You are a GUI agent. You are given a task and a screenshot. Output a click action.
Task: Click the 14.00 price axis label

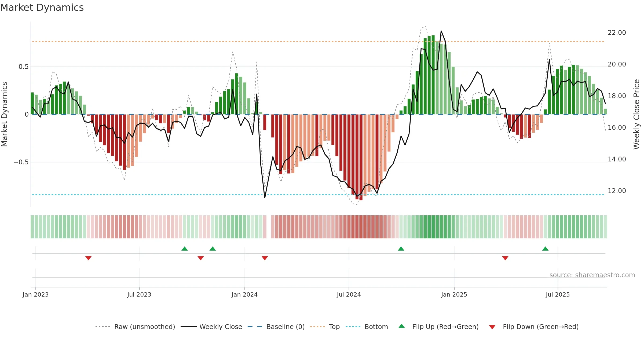coord(617,159)
